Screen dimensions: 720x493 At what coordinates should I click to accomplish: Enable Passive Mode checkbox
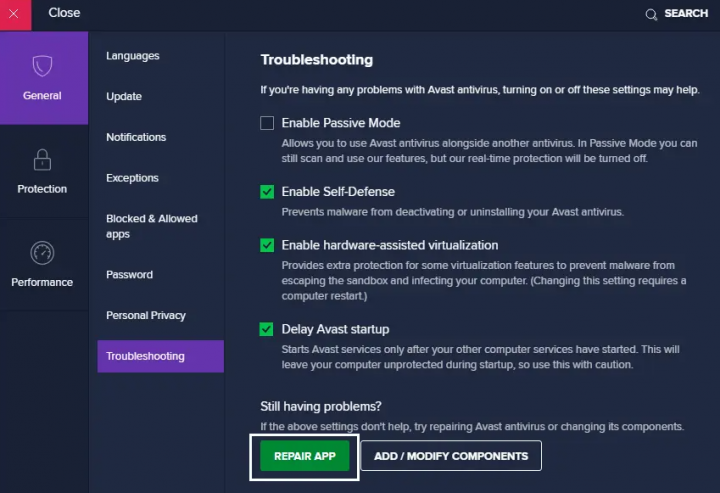point(267,123)
